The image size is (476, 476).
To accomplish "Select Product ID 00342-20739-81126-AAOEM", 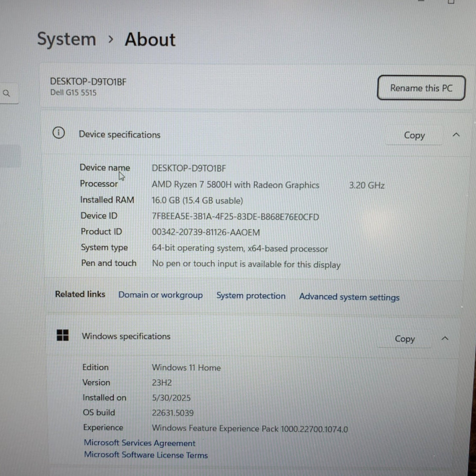I will [206, 232].
